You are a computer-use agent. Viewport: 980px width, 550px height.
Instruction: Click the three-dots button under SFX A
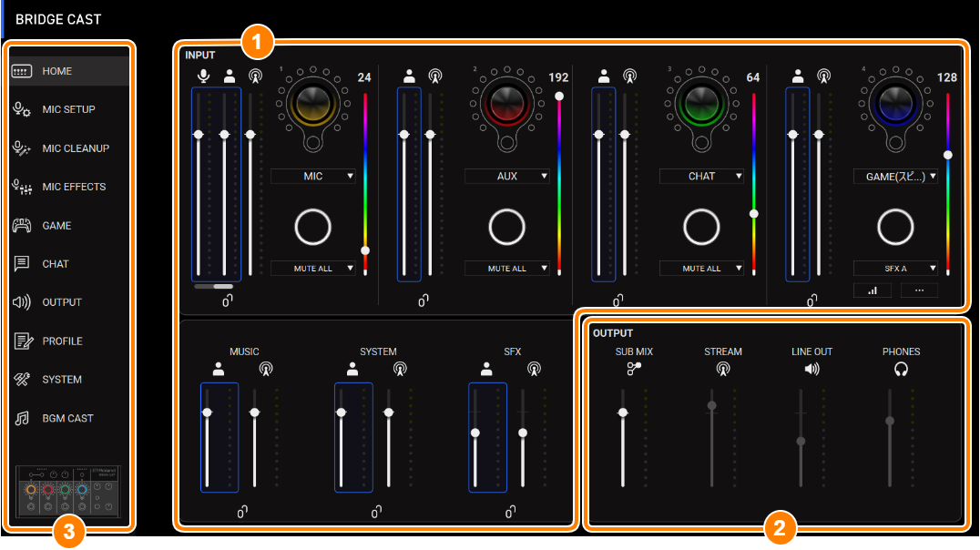[x=919, y=290]
